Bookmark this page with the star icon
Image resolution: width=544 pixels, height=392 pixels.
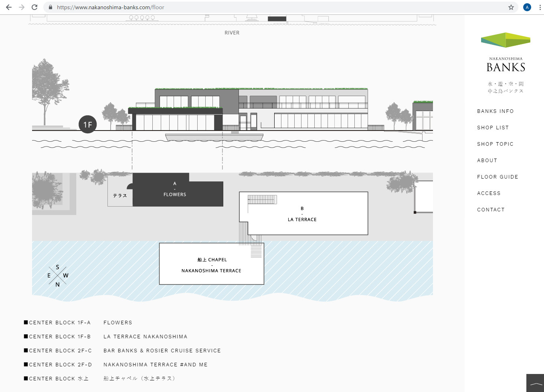511,7
